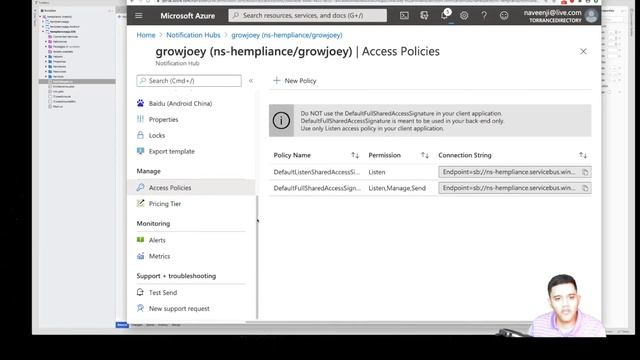Click the Listen,Manage,Send permission cell
The width and height of the screenshot is (640, 360).
coord(397,188)
